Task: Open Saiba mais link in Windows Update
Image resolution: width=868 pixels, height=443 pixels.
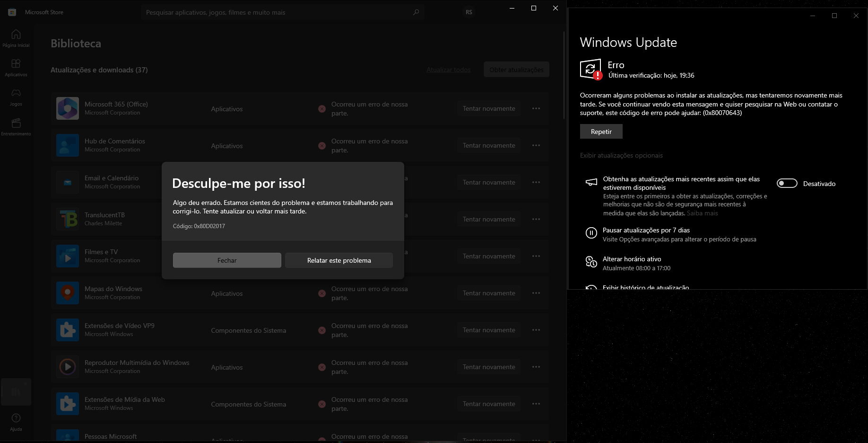Action: click(703, 213)
